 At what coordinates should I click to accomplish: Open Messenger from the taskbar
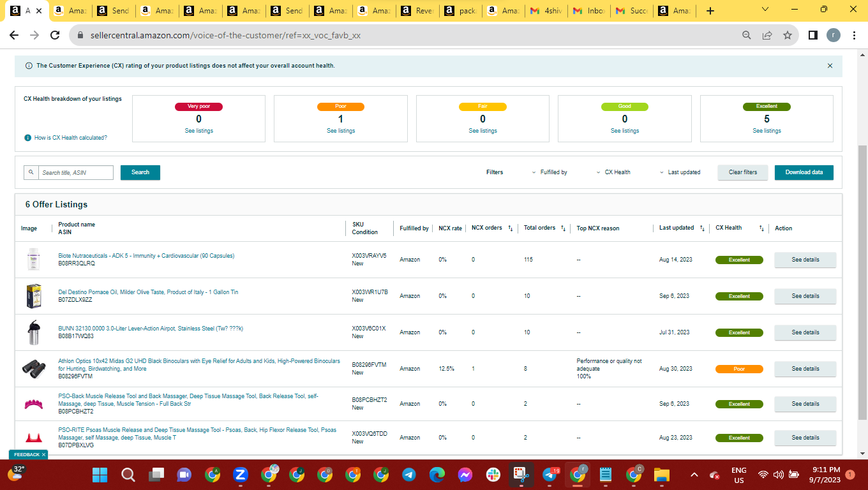pos(465,475)
